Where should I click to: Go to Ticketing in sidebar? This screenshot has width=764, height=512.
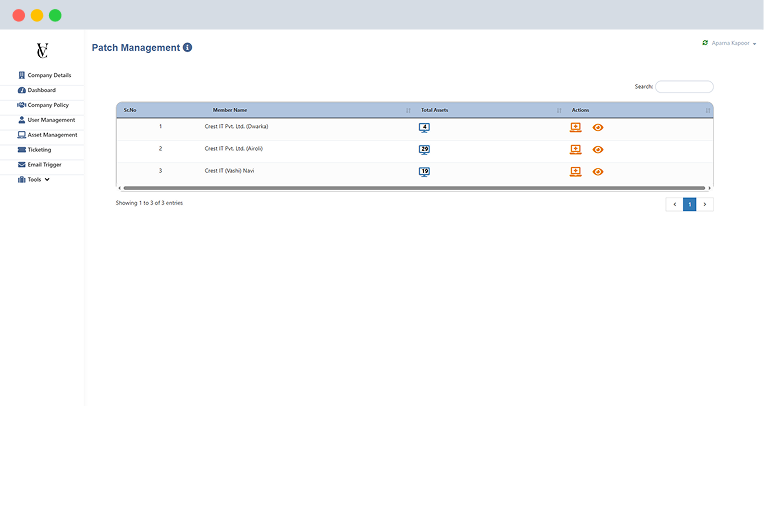click(39, 150)
